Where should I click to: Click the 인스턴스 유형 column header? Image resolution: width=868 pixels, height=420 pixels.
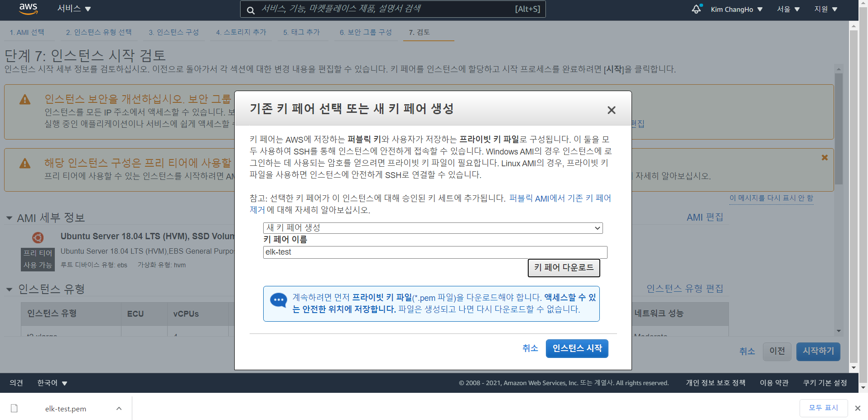(71, 314)
